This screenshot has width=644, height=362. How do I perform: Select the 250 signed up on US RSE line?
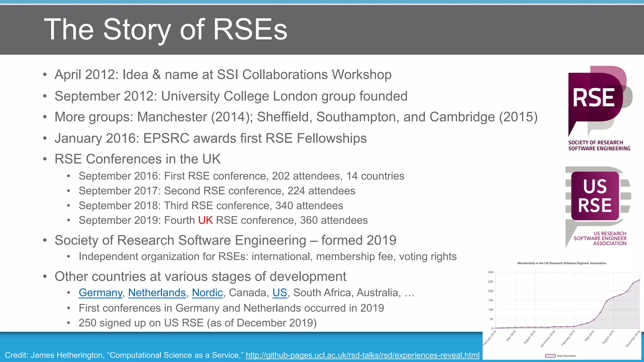[197, 323]
